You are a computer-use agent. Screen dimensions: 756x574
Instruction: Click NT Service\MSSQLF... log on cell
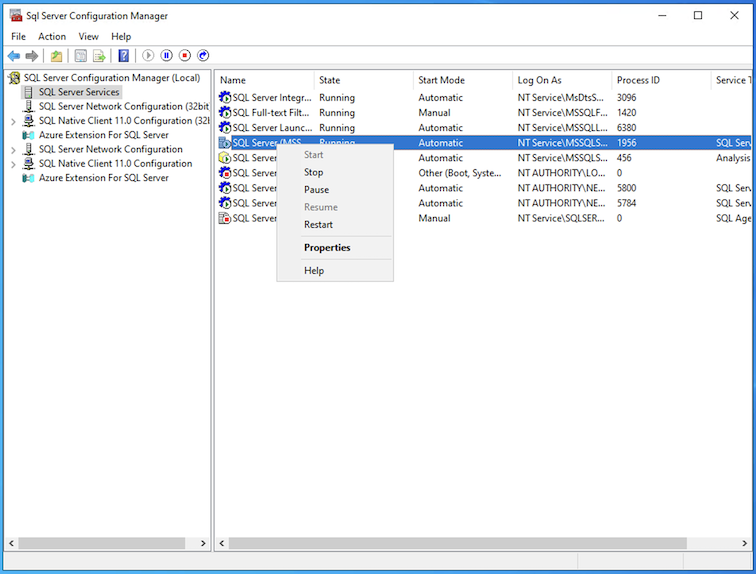point(563,112)
